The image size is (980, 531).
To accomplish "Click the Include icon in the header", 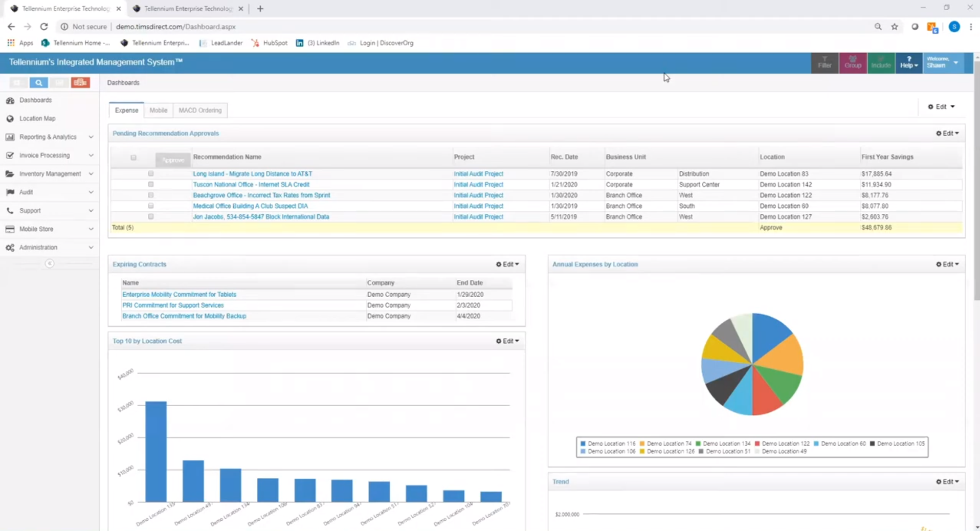I will [881, 62].
